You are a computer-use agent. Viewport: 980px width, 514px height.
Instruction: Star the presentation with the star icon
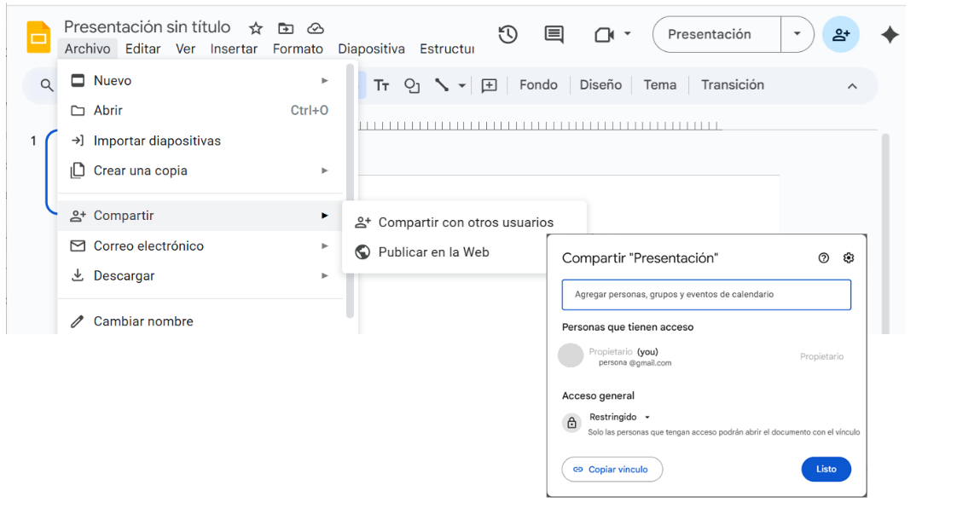click(x=256, y=28)
